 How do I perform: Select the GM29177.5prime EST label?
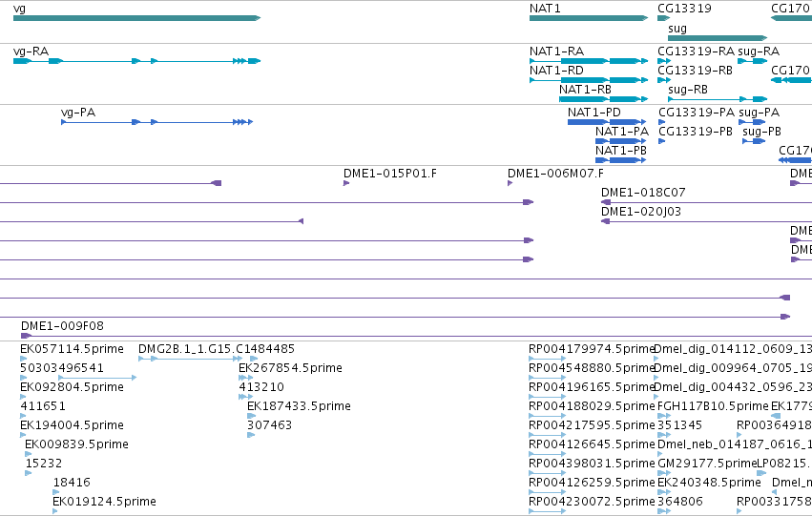click(707, 464)
